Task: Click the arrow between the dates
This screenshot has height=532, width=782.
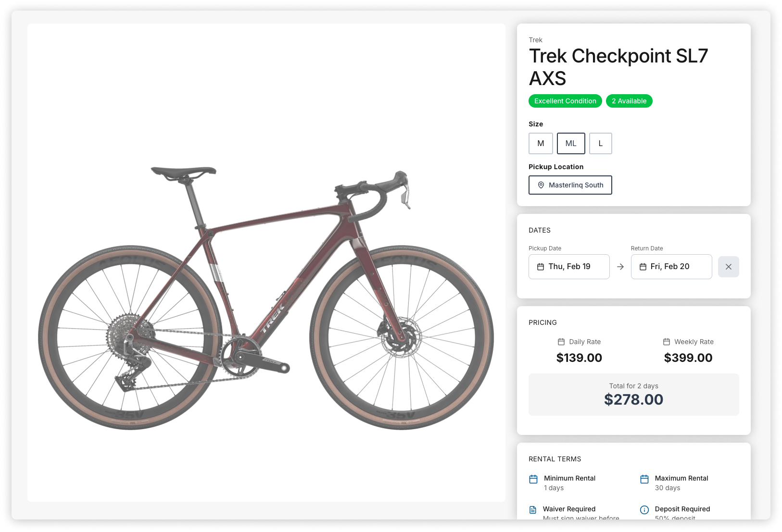Action: tap(620, 267)
